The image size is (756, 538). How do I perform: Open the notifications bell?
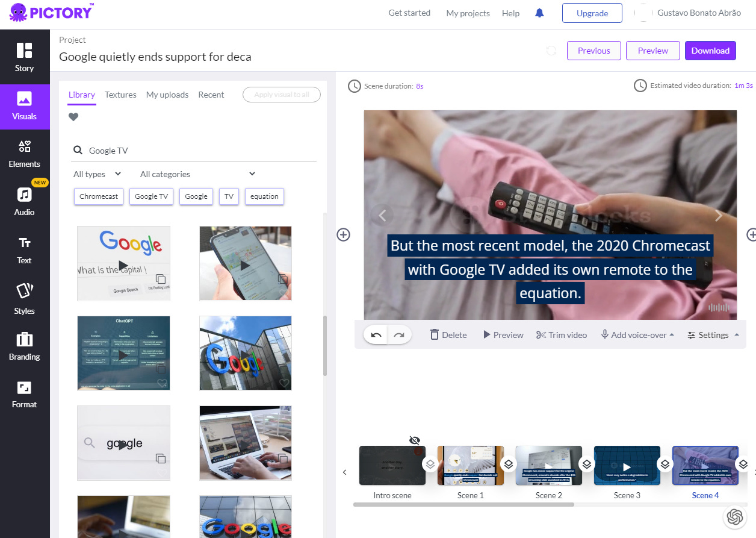[x=539, y=13]
